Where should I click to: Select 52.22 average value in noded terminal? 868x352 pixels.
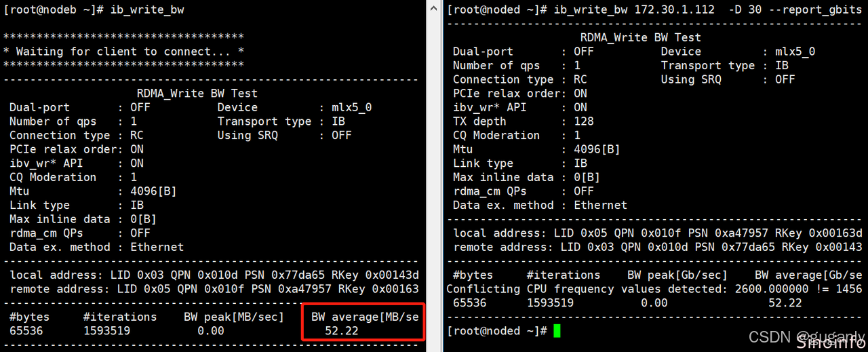pos(785,302)
